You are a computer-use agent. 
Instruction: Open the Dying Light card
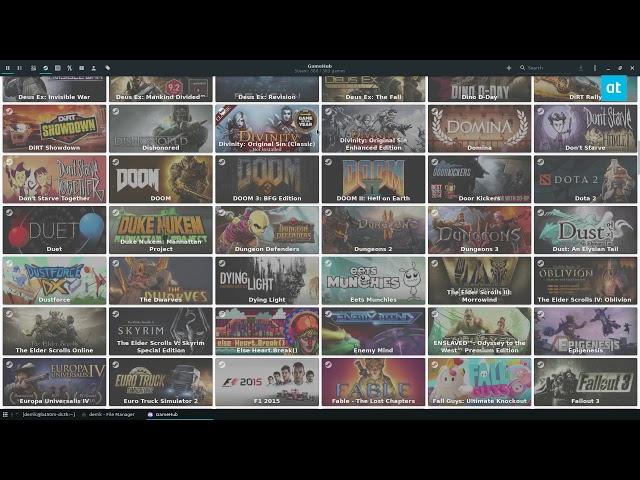click(267, 280)
